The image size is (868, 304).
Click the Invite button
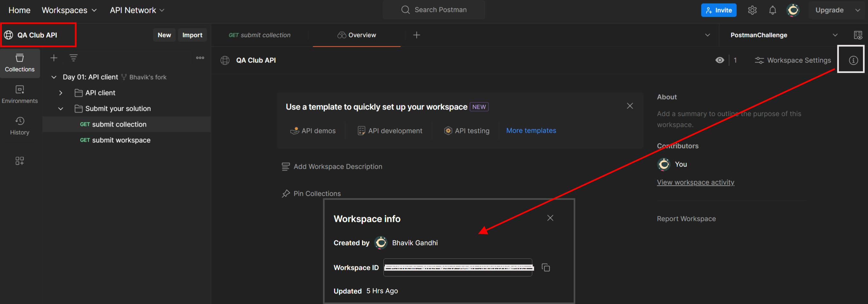click(x=719, y=10)
